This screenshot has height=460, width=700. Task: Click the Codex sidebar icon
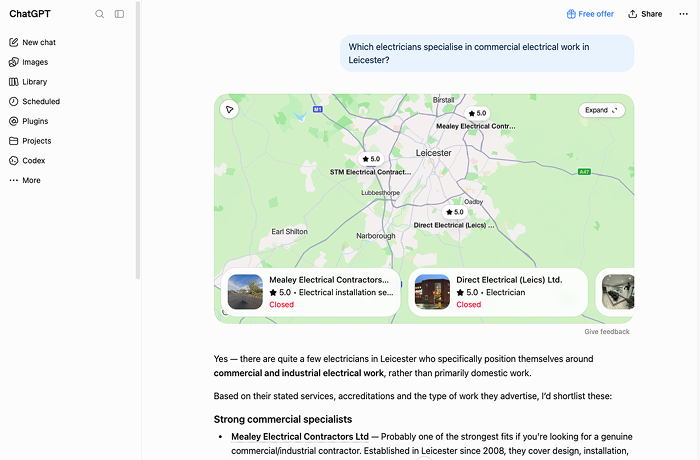coord(14,160)
